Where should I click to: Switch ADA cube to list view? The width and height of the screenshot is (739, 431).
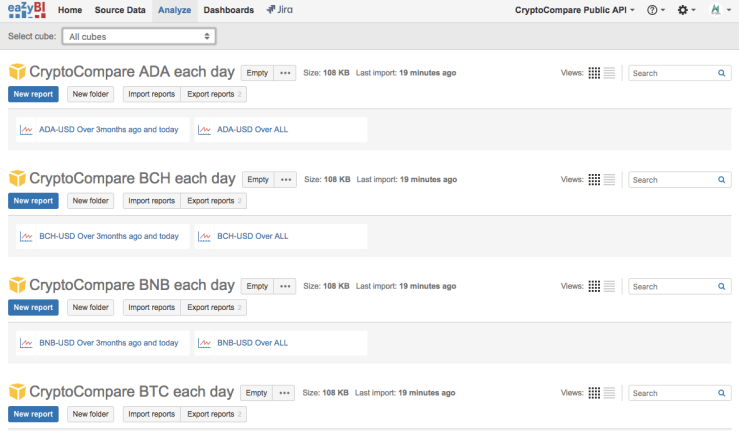pyautogui.click(x=609, y=73)
